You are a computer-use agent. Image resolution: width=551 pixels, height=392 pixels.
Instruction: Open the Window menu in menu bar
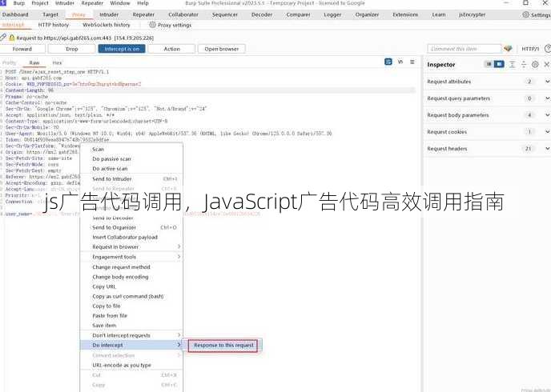pyautogui.click(x=120, y=3)
